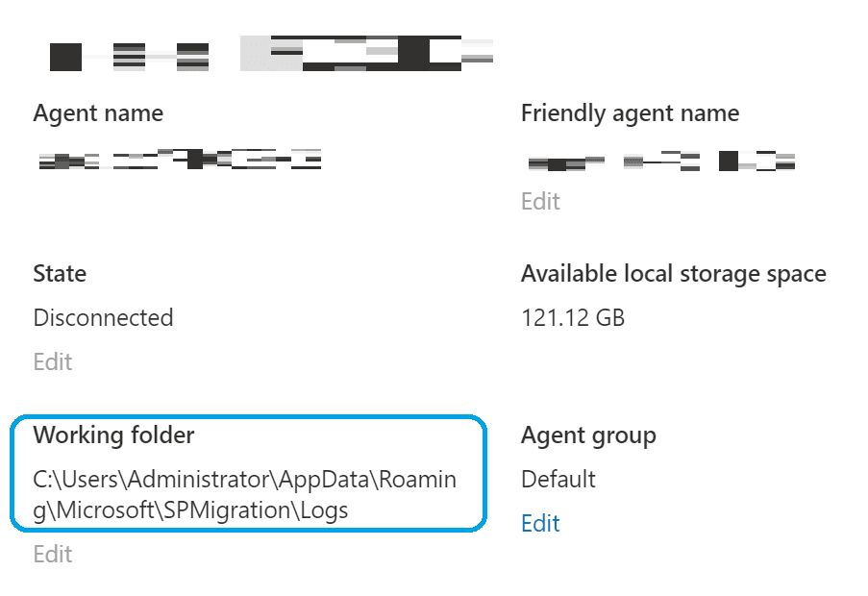Viewport: 868px width, 596px height.
Task: Click the blurred value under Agent name
Action: [x=180, y=160]
